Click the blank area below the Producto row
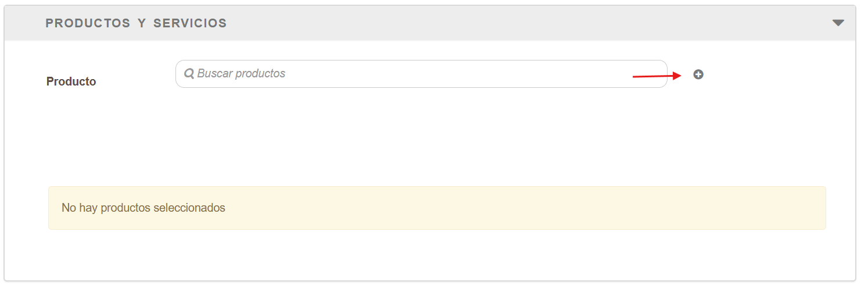 pyautogui.click(x=430, y=137)
